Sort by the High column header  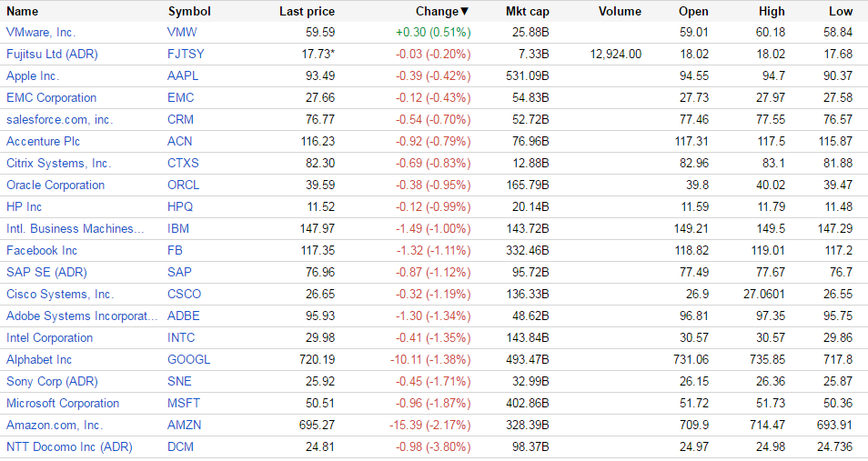click(x=772, y=12)
